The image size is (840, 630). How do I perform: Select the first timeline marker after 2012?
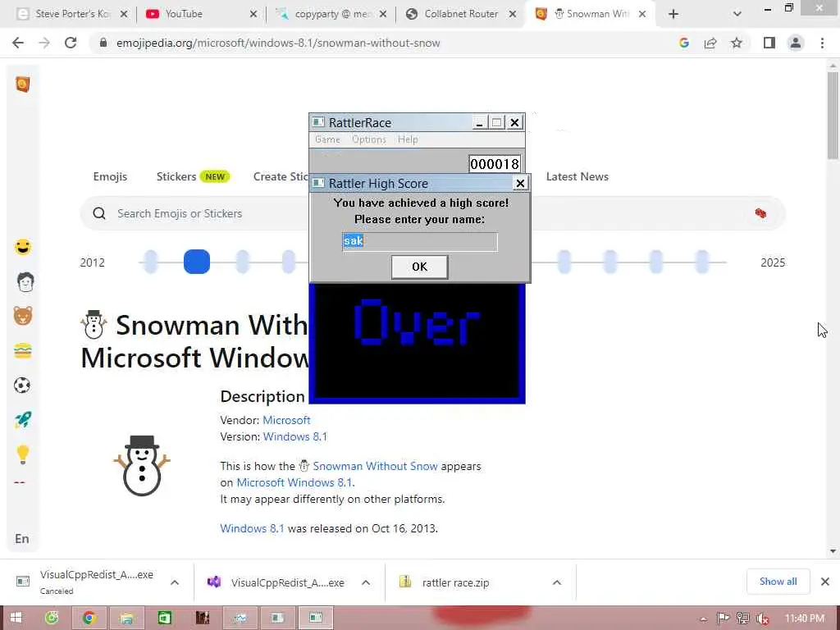coord(151,262)
